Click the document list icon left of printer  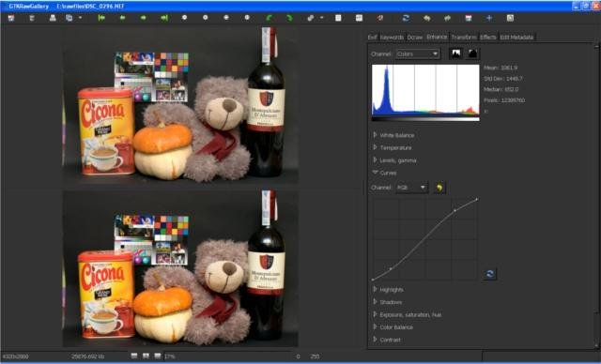tap(32, 18)
